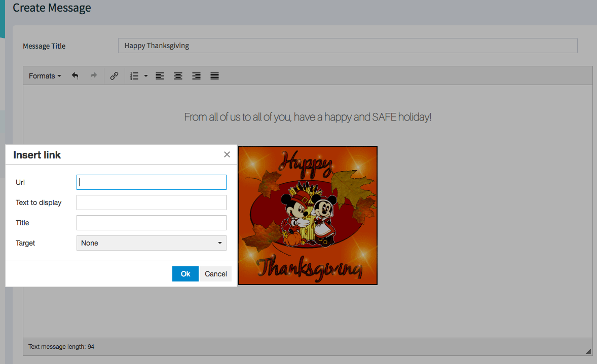Viewport: 597px width, 364px height.
Task: Focus the Url input field
Action: point(152,182)
